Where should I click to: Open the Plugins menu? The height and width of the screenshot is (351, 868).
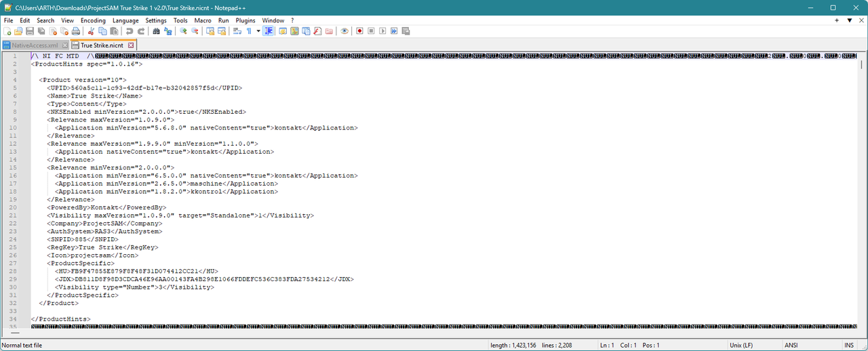[245, 20]
